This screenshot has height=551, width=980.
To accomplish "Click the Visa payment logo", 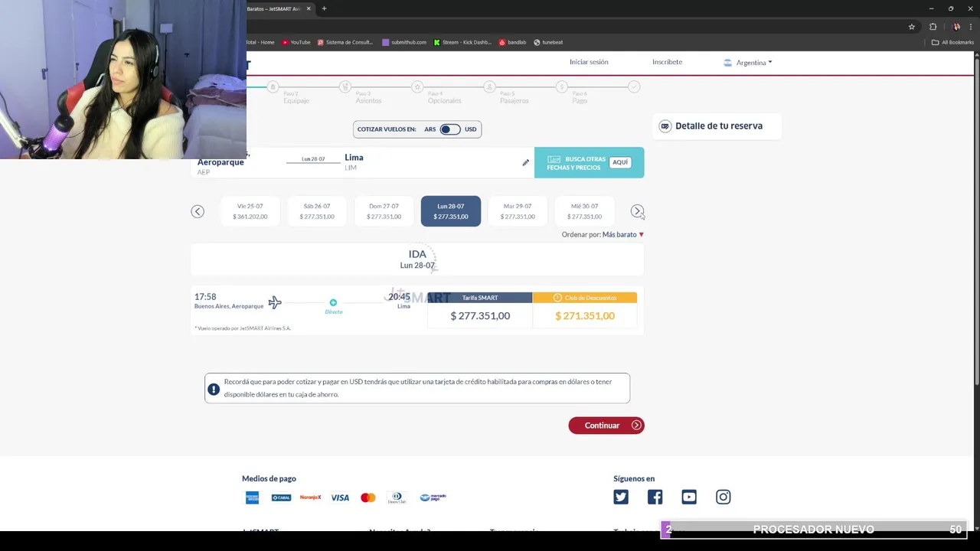I will 340,497.
